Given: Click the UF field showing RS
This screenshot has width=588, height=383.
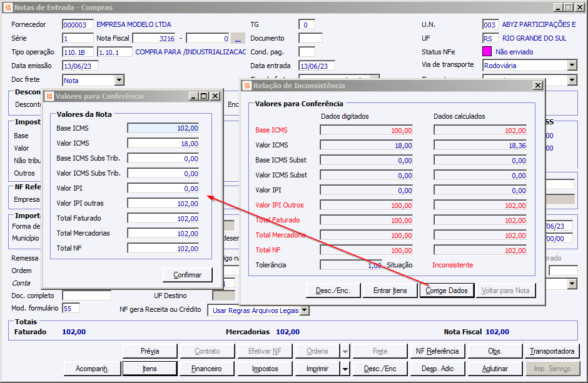Looking at the screenshot, I should click(x=490, y=38).
